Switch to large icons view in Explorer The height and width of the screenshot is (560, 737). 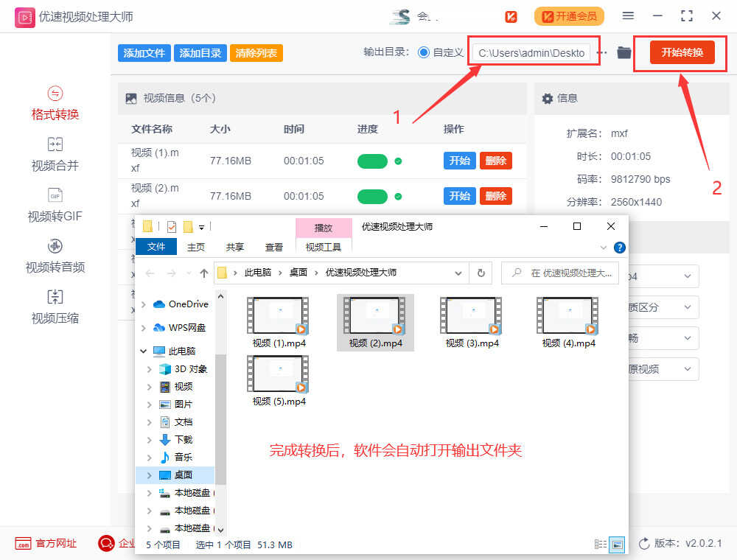(x=617, y=545)
